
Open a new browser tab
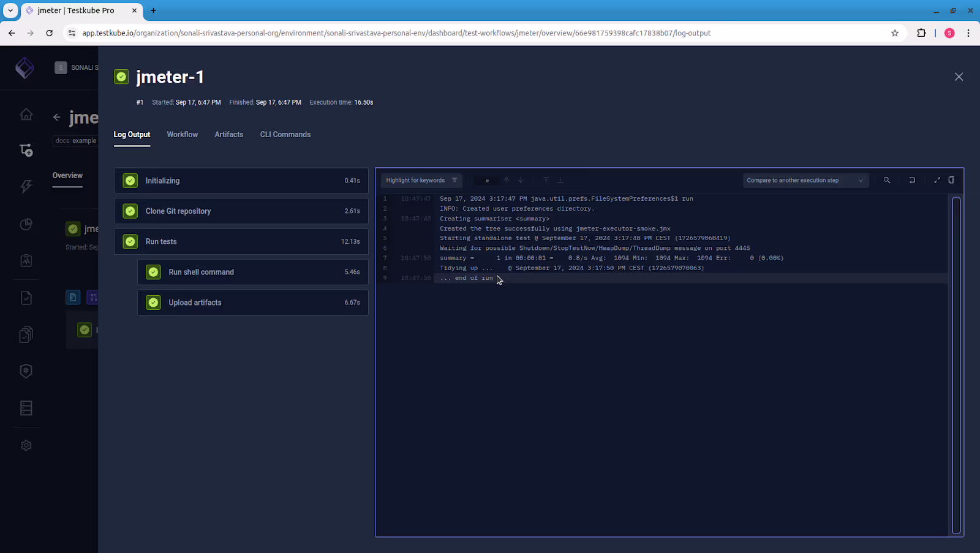[x=153, y=10]
